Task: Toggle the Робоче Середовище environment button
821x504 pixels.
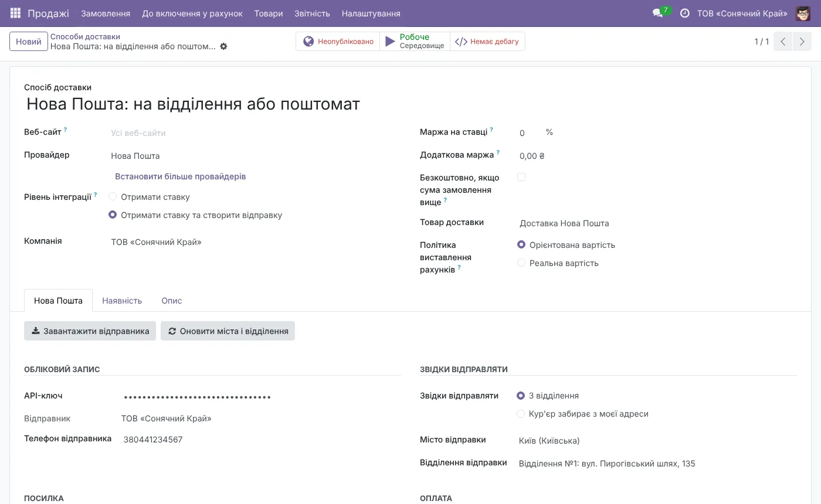Action: pos(415,42)
